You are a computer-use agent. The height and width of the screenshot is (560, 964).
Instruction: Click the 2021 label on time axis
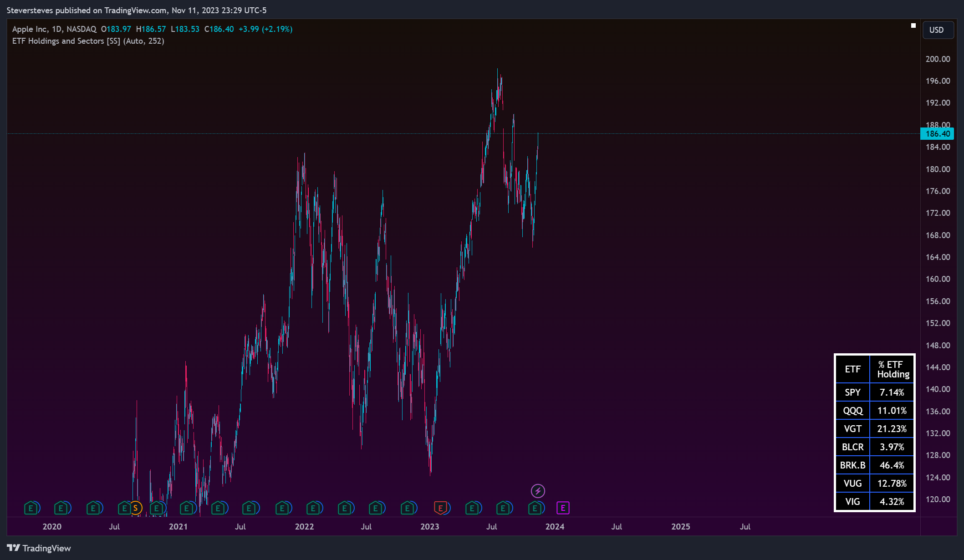(178, 527)
